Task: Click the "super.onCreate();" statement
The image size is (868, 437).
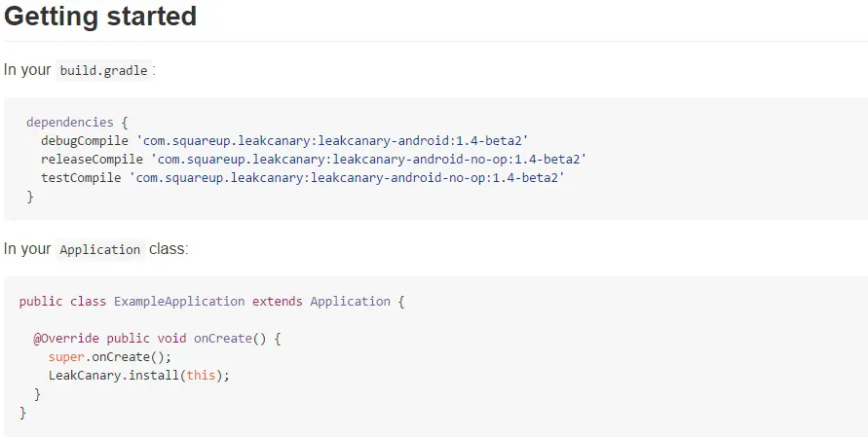Action: (110, 357)
